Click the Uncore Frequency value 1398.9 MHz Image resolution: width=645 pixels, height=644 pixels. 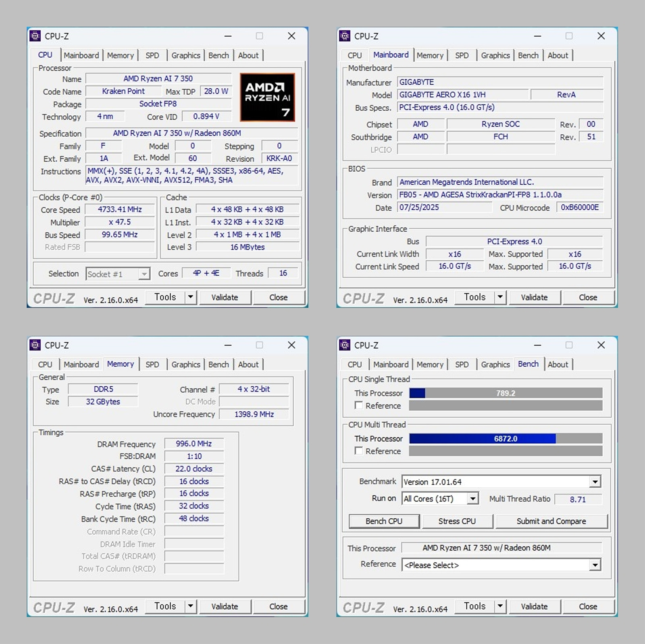click(254, 414)
